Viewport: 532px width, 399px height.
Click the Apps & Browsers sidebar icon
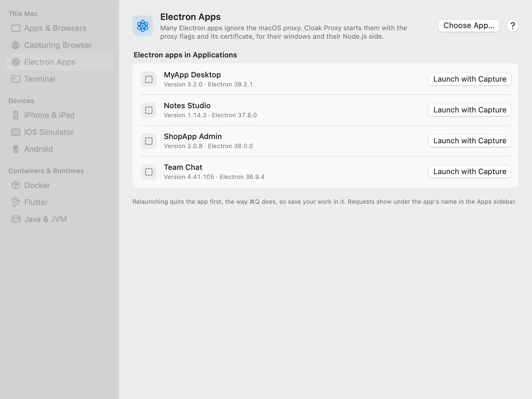click(16, 28)
